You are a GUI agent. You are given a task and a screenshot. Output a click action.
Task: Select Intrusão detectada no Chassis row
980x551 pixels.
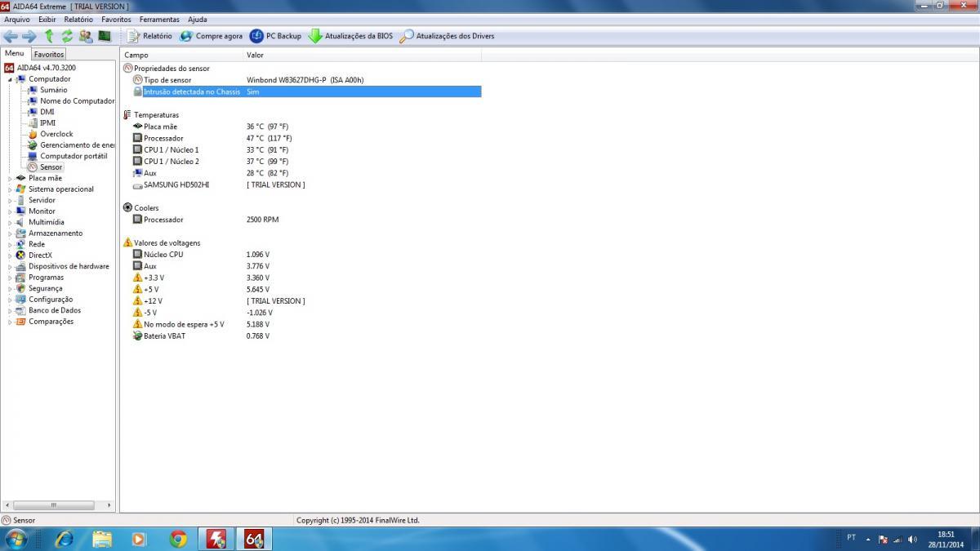pos(301,92)
